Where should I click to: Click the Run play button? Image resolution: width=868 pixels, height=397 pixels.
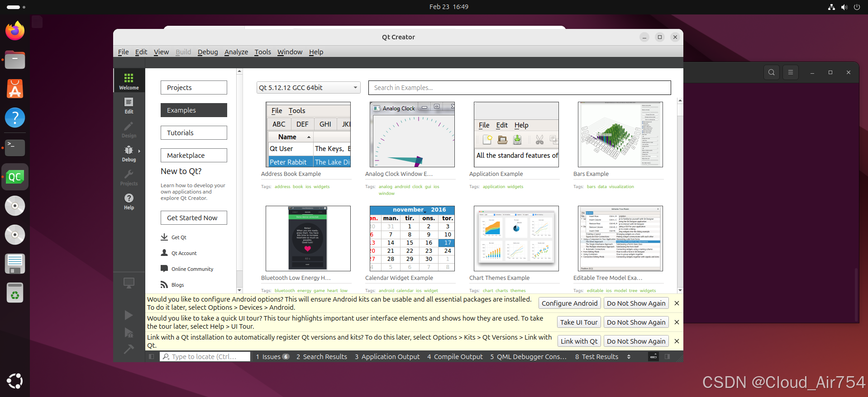(x=129, y=315)
